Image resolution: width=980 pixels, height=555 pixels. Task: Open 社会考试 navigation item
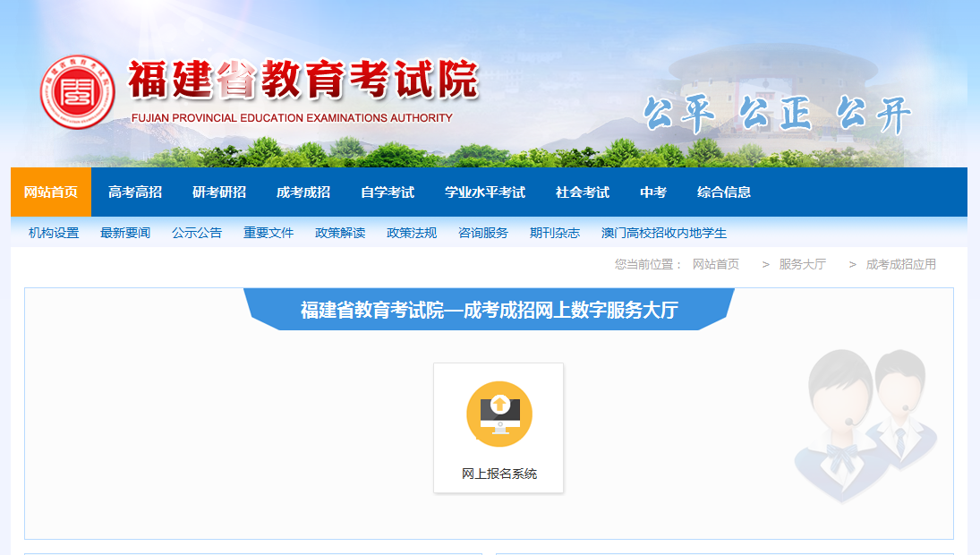583,192
